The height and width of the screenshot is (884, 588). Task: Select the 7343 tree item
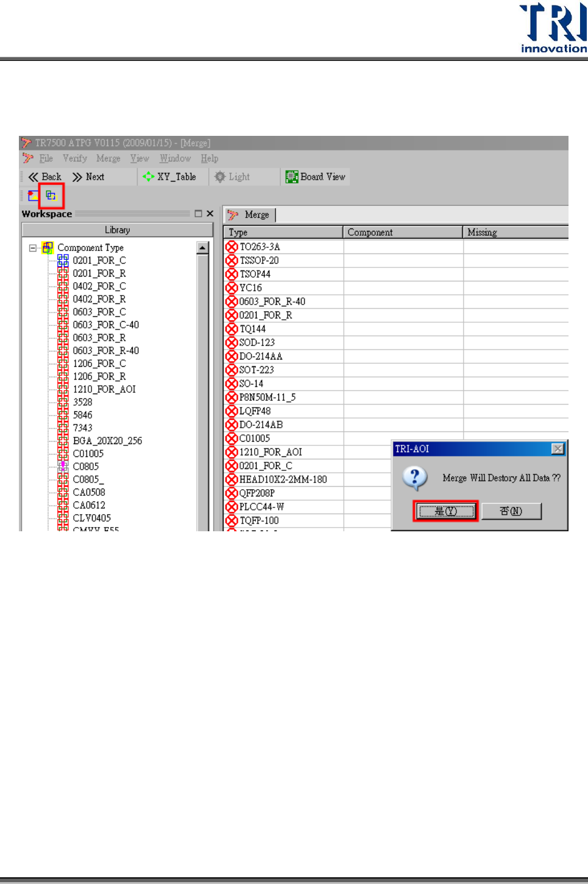[x=83, y=428]
